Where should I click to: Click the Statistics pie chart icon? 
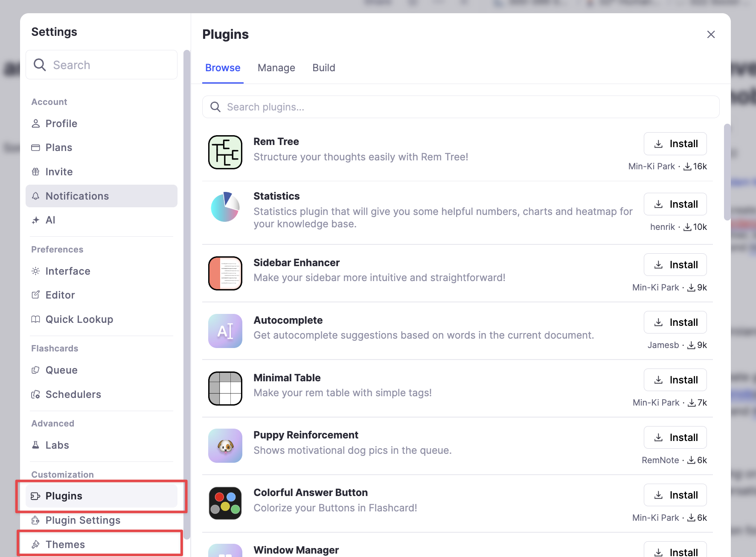point(225,207)
